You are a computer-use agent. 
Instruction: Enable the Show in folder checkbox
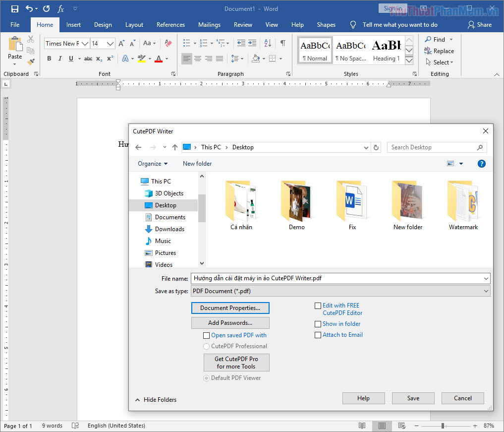pos(318,324)
